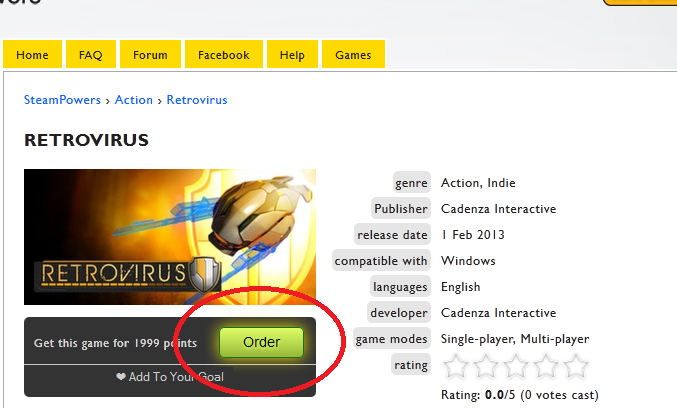Click Get this game for 1999 points text
Viewport: 677px width, 408px height.
[115, 343]
